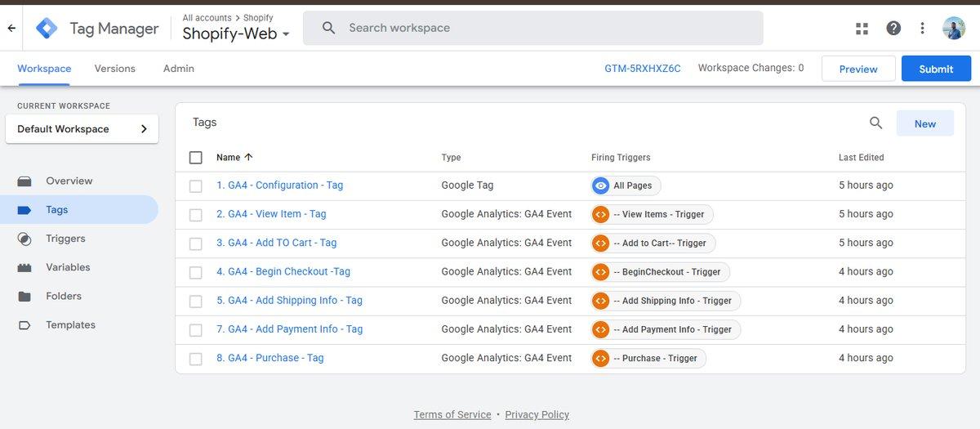Check the GA4 - Configuration - Tag checkbox
This screenshot has width=980, height=429.
coord(195,186)
